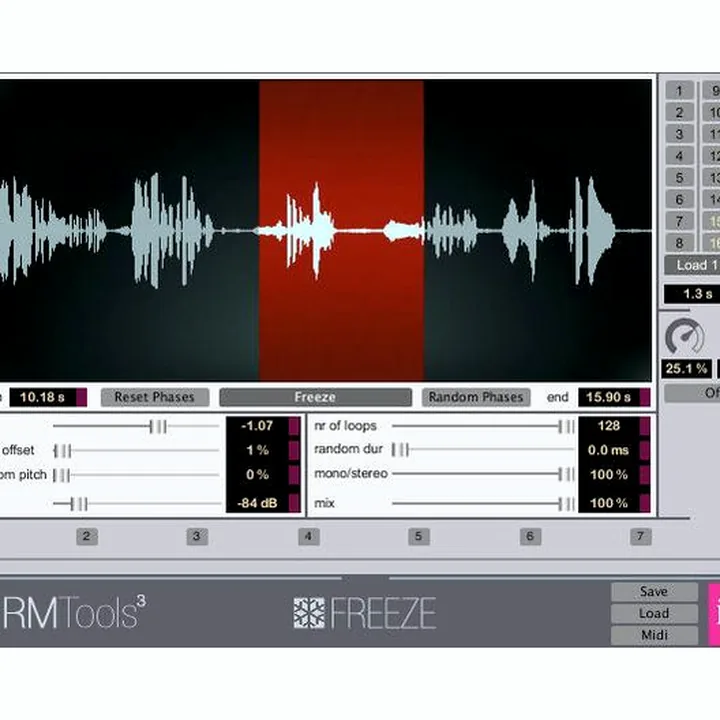Click the random pitch slider handle
Screen dimensions: 720x720
pos(61,475)
